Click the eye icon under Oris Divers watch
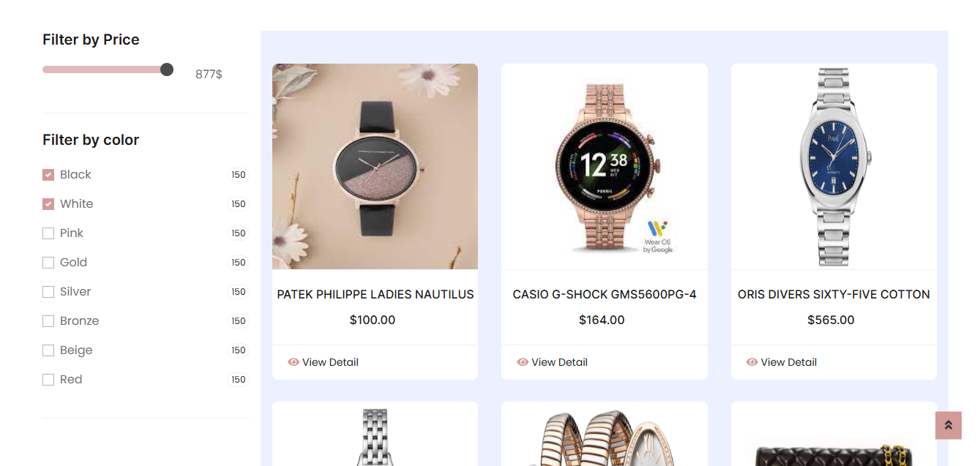980x466 pixels. click(752, 362)
